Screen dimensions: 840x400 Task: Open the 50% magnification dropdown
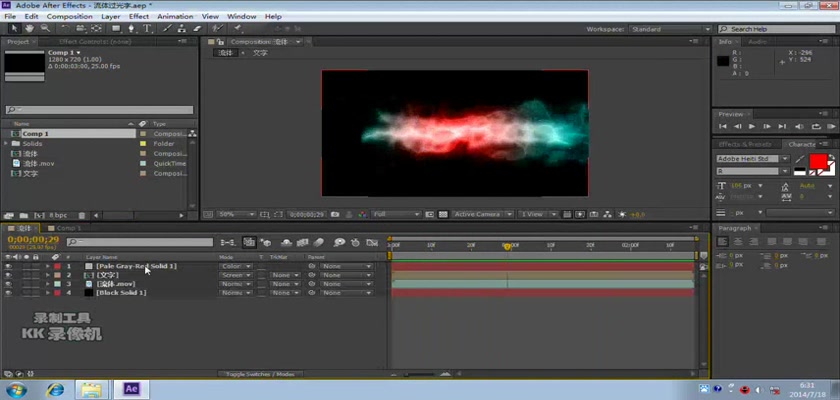[x=236, y=214]
